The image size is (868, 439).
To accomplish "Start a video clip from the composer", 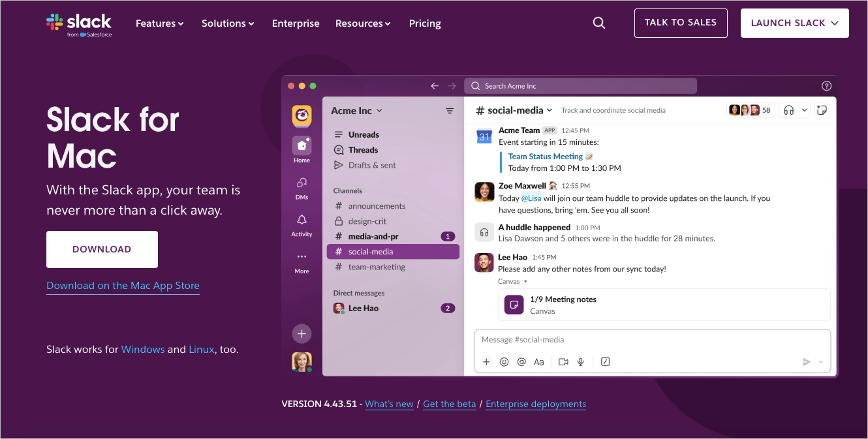I will (x=563, y=361).
